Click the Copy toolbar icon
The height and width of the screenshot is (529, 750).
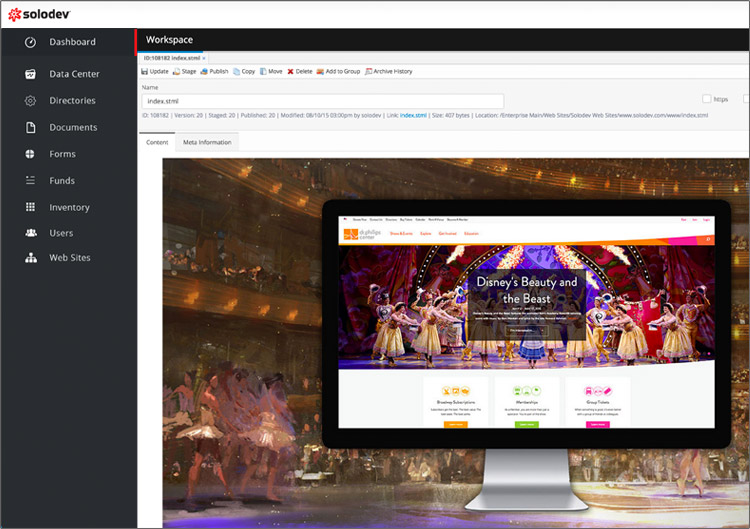[x=236, y=71]
